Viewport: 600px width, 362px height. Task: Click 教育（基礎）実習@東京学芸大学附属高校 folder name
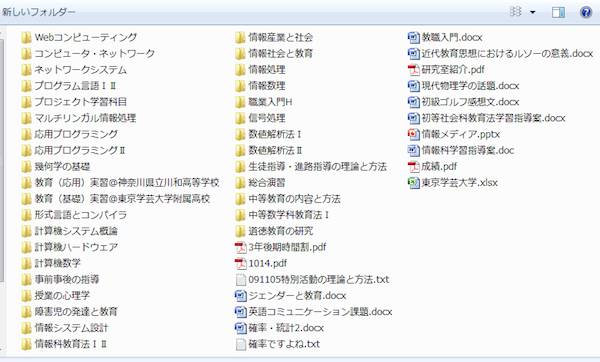tap(122, 199)
